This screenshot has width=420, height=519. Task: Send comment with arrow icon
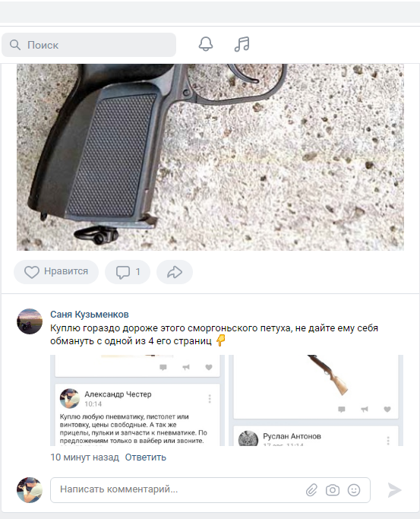394,490
